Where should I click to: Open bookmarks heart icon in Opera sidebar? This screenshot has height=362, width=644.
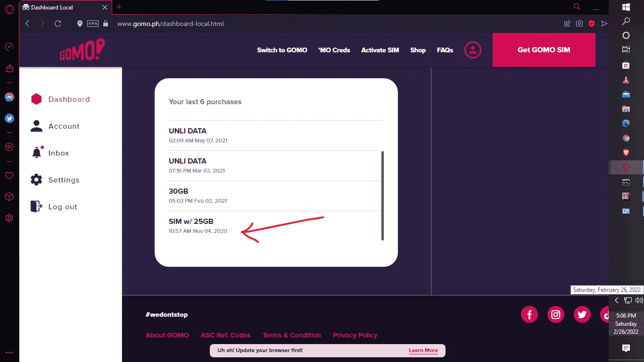coord(9,175)
